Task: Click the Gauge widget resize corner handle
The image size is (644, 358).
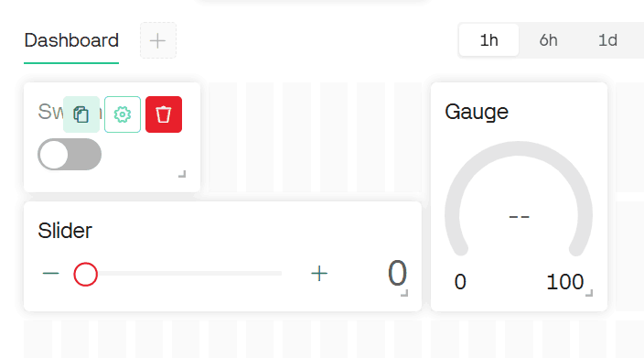Action: (x=589, y=293)
